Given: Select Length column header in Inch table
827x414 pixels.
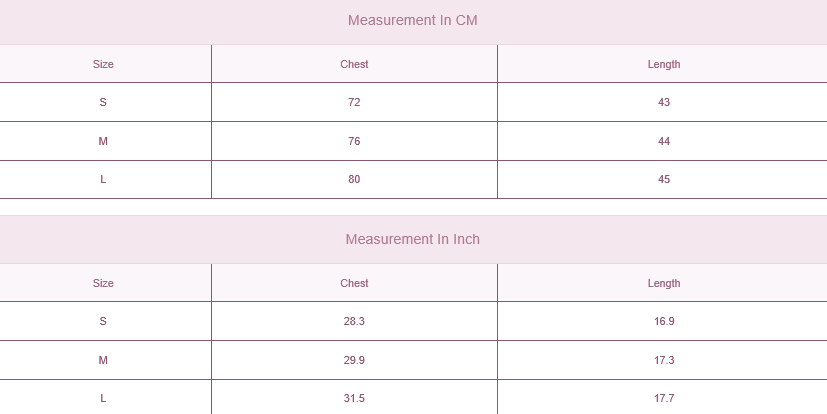Looking at the screenshot, I should [x=664, y=283].
